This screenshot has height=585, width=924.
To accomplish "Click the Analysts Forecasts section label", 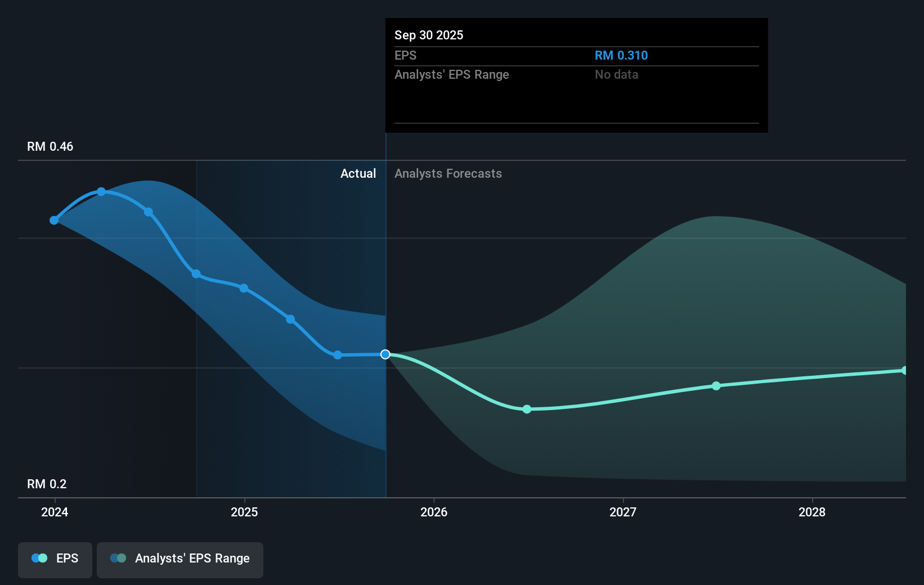I will pos(448,173).
